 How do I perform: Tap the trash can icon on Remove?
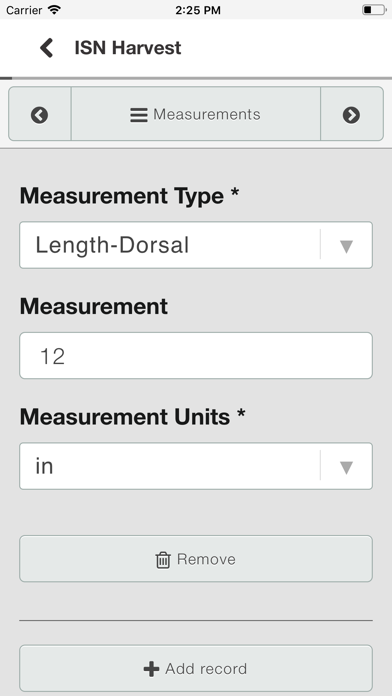(163, 560)
